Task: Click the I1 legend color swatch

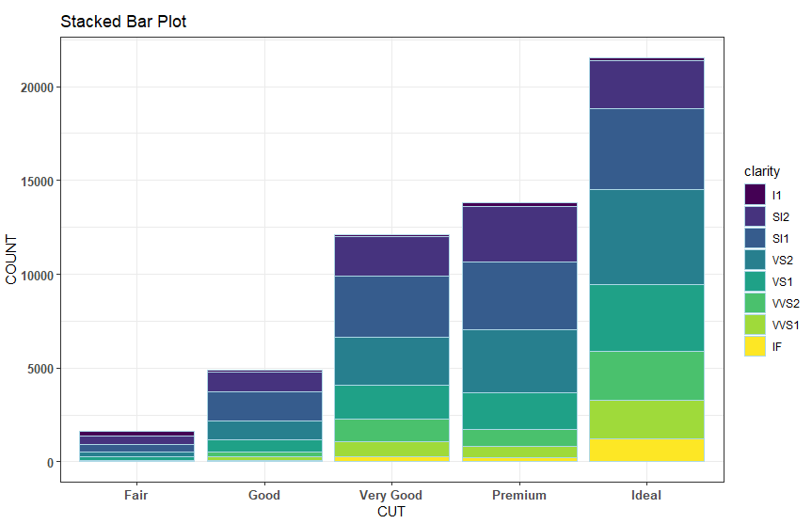Action: coord(755,195)
